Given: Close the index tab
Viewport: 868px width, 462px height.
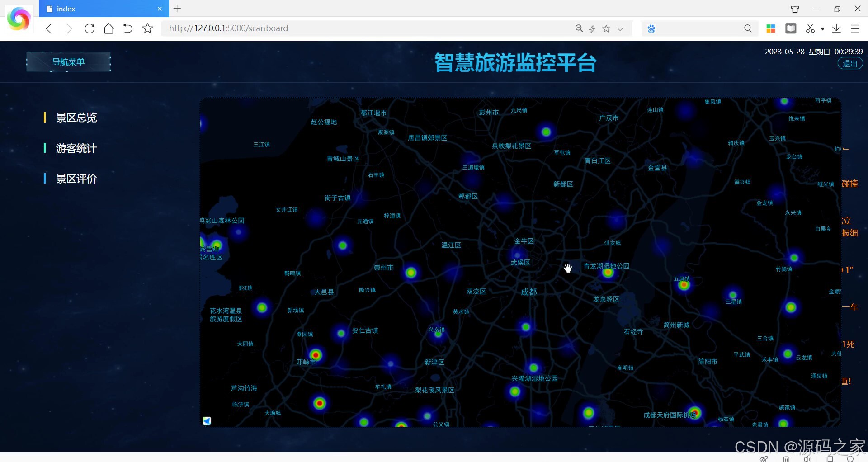Looking at the screenshot, I should (160, 9).
